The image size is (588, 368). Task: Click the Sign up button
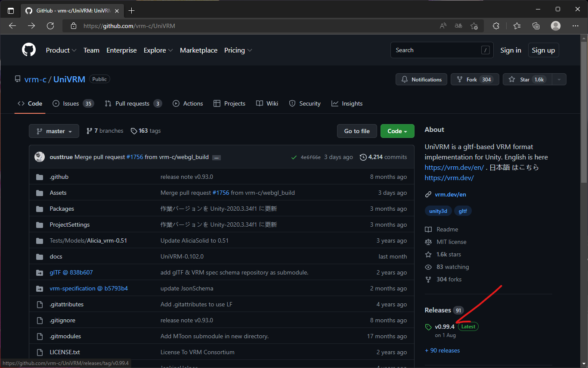[543, 50]
